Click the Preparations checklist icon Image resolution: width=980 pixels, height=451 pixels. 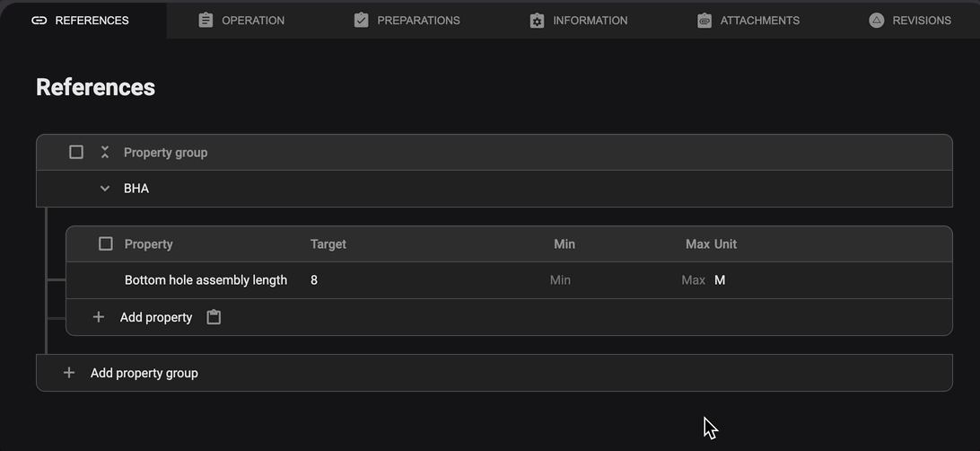click(x=362, y=21)
